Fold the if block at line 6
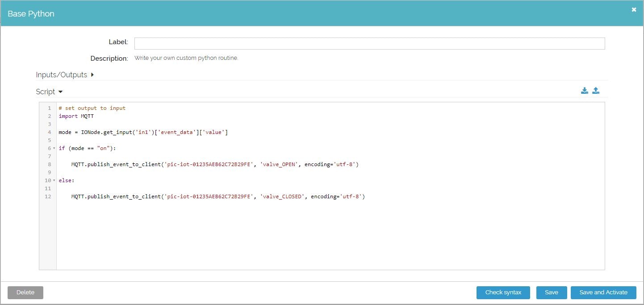Viewport: 644px width, 305px height. [x=54, y=148]
